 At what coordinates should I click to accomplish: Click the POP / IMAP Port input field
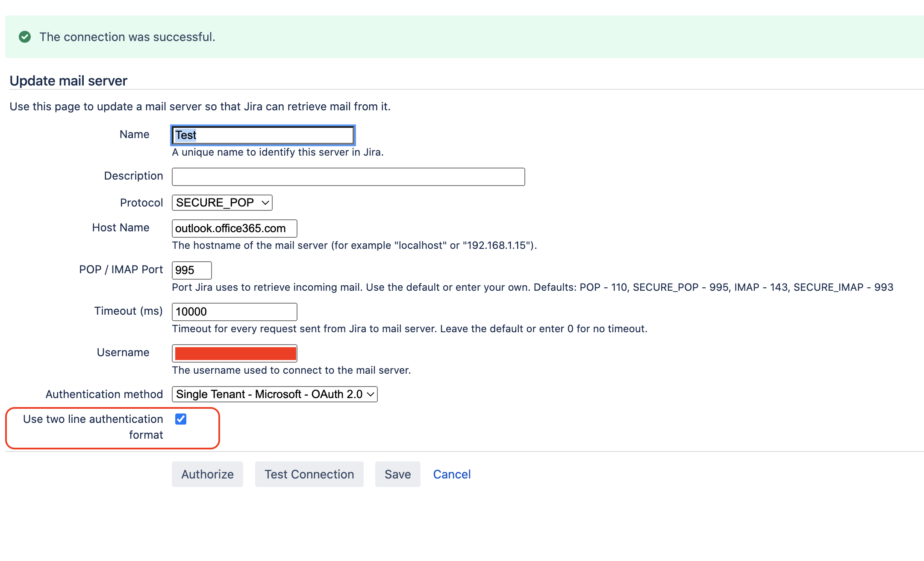click(191, 269)
